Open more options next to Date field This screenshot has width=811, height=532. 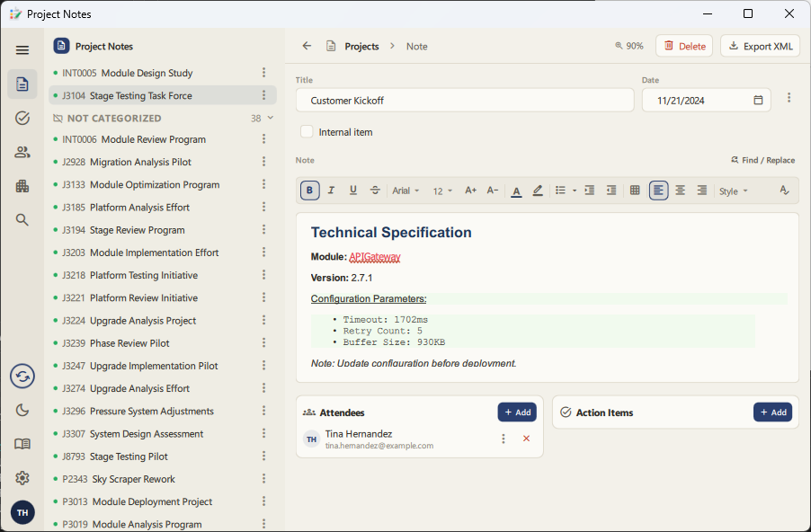pyautogui.click(x=789, y=98)
